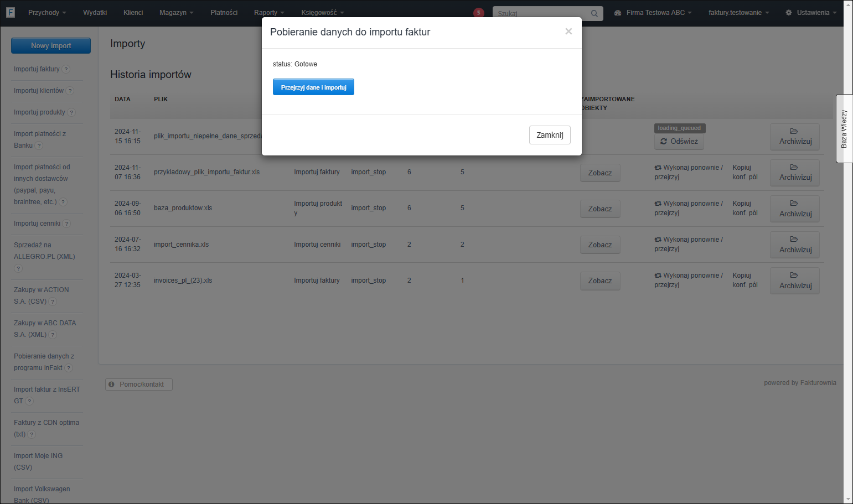The height and width of the screenshot is (504, 853).
Task: Go to Wydatki menu item
Action: click(x=95, y=13)
